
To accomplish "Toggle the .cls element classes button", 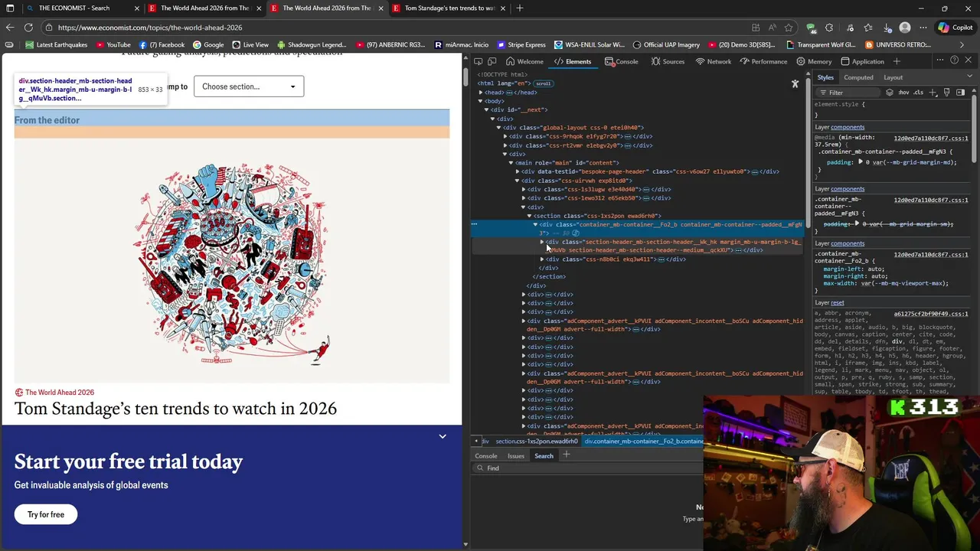I will (x=918, y=93).
